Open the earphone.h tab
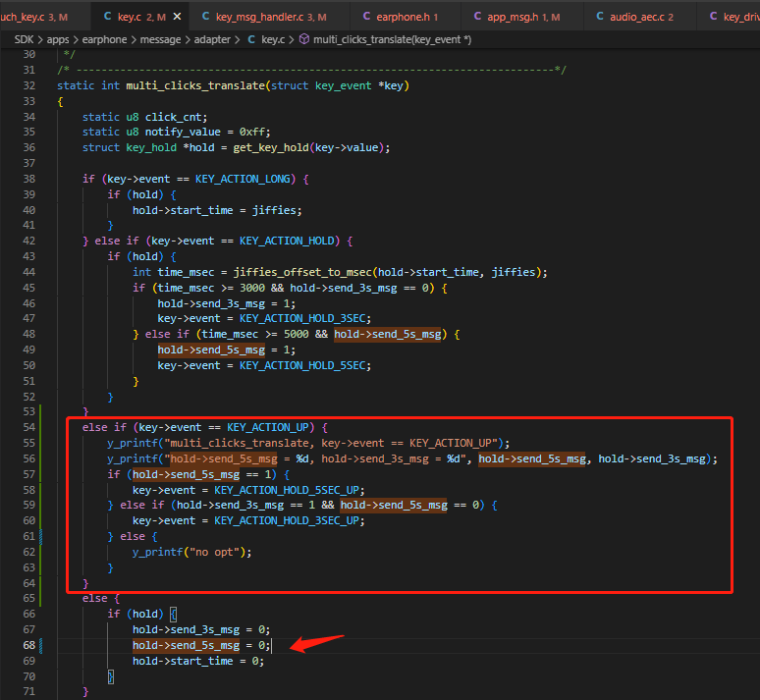 pos(406,17)
